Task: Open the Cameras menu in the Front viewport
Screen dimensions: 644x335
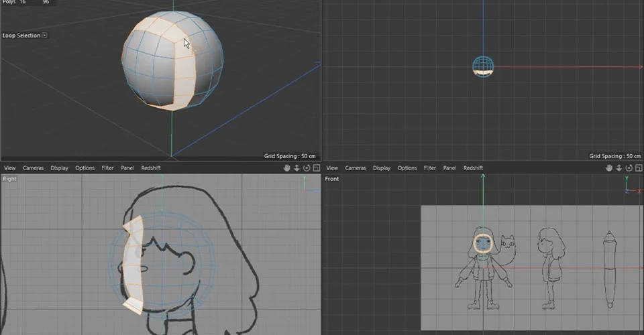Action: [x=356, y=168]
